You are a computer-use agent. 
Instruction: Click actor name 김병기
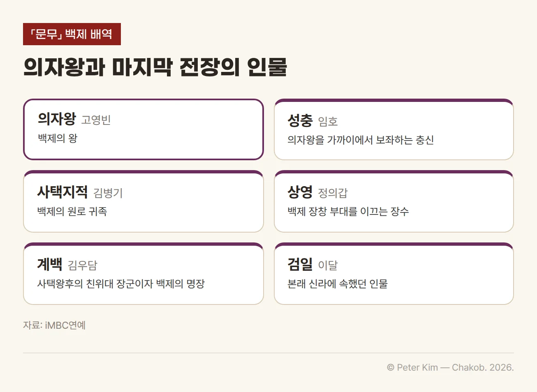[x=108, y=193]
